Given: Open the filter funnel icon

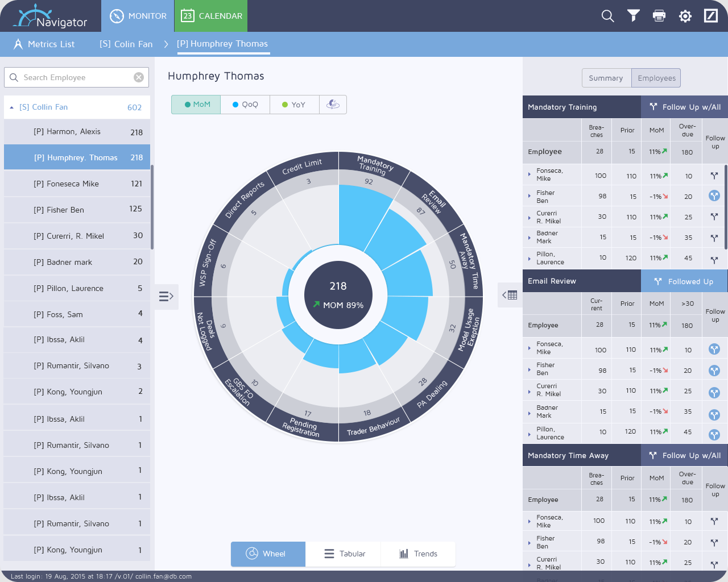Looking at the screenshot, I should 633,16.
